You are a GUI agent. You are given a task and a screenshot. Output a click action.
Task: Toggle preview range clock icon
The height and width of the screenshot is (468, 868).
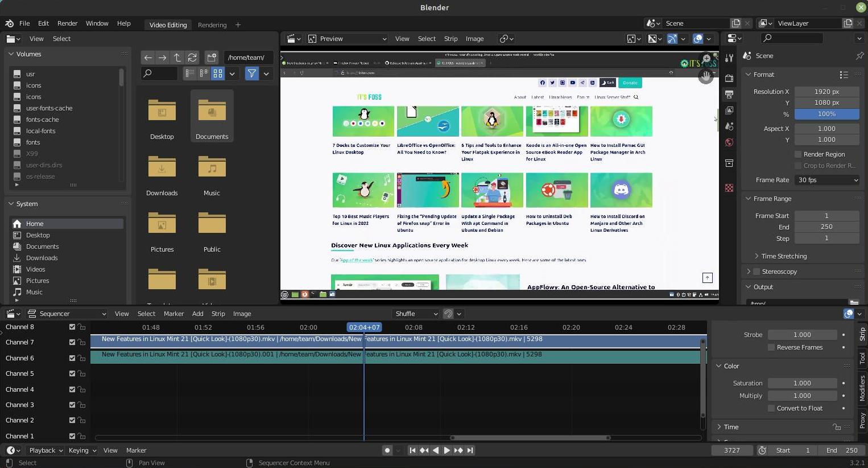tap(762, 450)
